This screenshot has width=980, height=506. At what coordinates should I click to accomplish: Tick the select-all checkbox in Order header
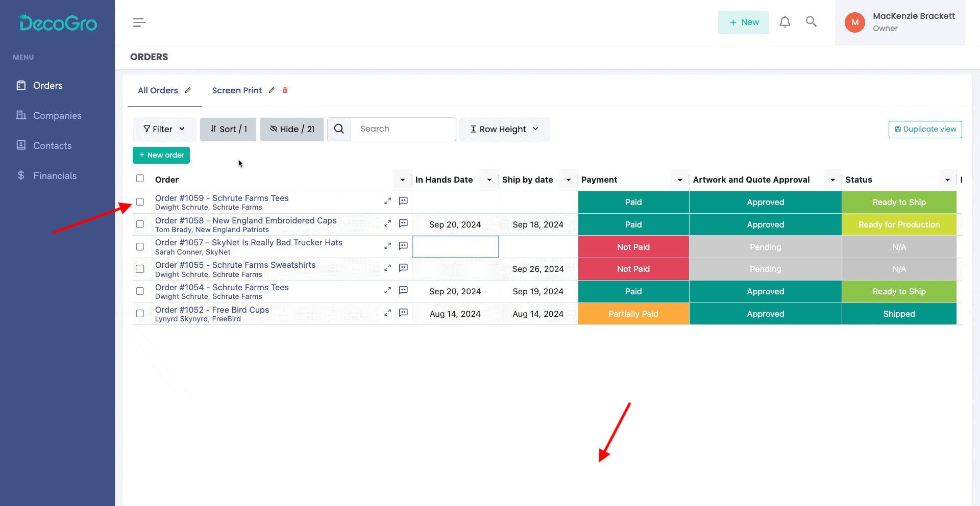(x=140, y=179)
